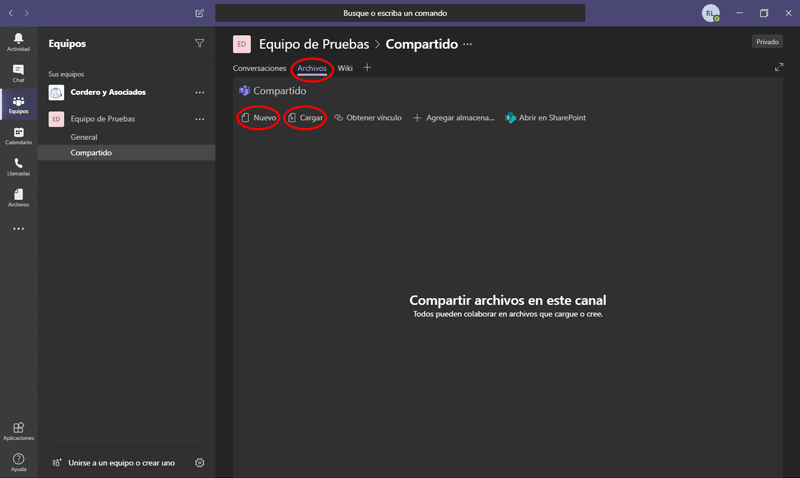Open the Chat section in sidebar
The image size is (800, 478).
point(18,73)
